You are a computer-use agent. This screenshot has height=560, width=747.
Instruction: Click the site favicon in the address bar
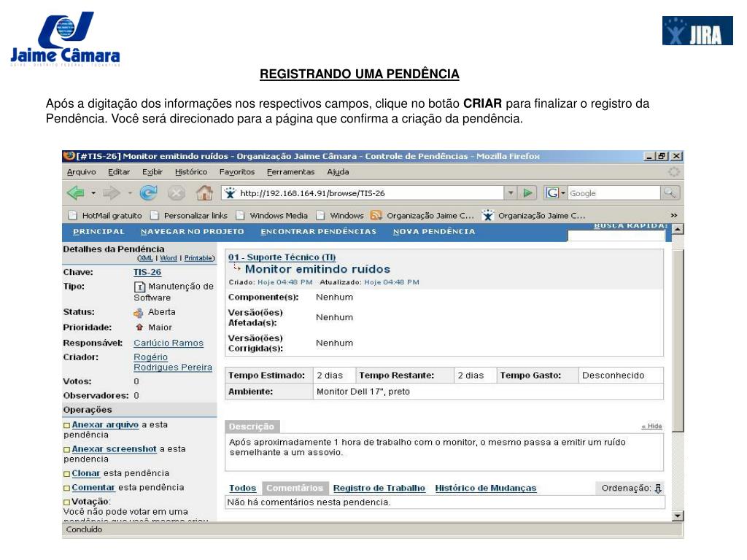(231, 192)
